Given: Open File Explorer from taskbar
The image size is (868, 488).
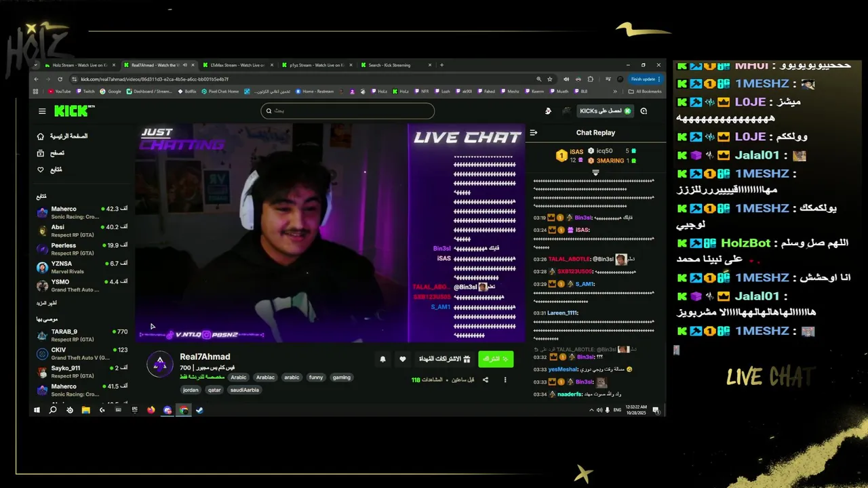Looking at the screenshot, I should point(86,410).
